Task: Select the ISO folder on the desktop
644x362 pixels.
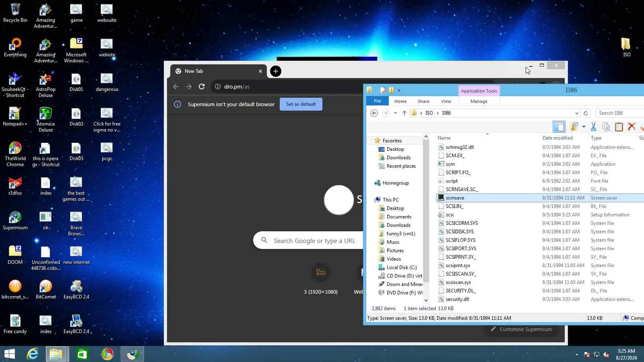Action: (x=626, y=47)
